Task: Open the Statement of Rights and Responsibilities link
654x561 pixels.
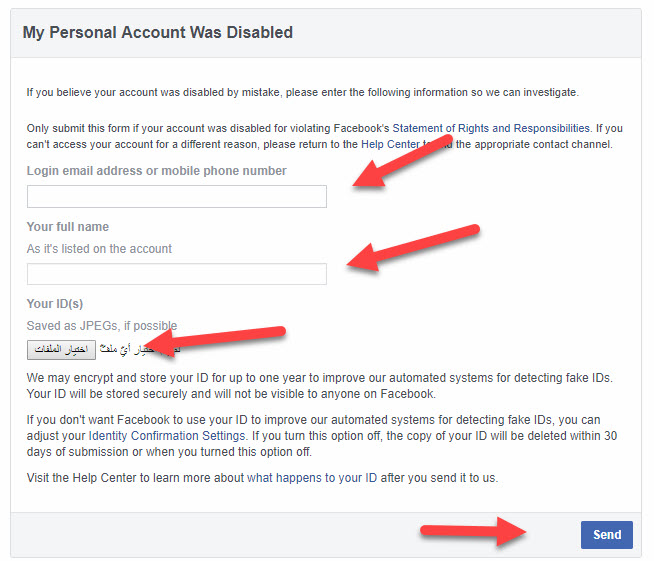Action: click(468, 128)
